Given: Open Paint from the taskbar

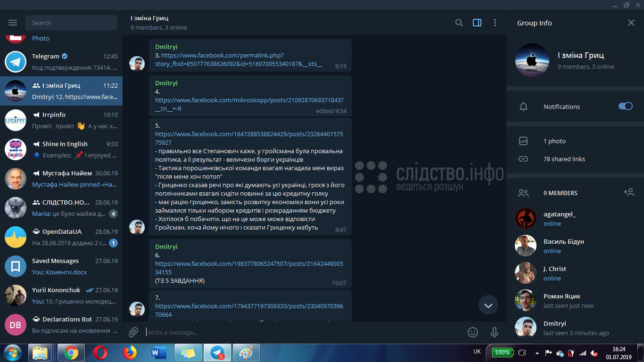Looking at the screenshot, I should click(247, 353).
